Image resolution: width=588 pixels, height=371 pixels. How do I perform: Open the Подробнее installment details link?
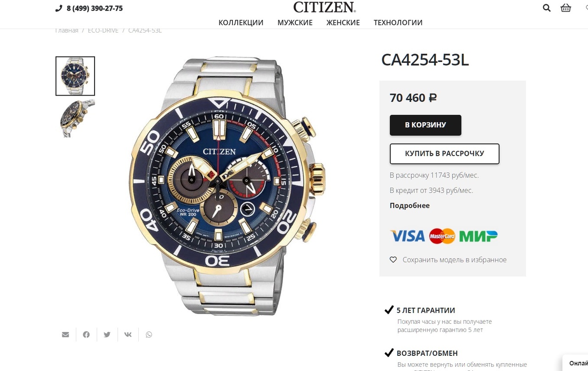tap(410, 205)
